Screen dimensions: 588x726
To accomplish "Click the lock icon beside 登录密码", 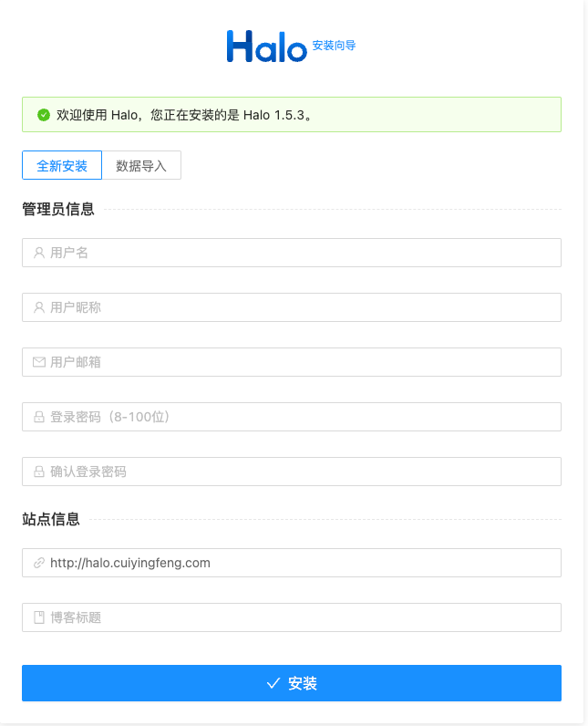I will coord(39,417).
